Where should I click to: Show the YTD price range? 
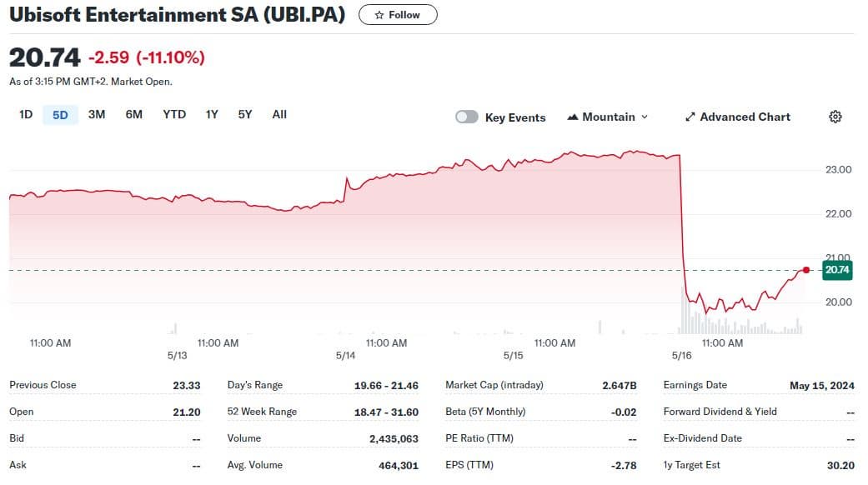click(174, 114)
